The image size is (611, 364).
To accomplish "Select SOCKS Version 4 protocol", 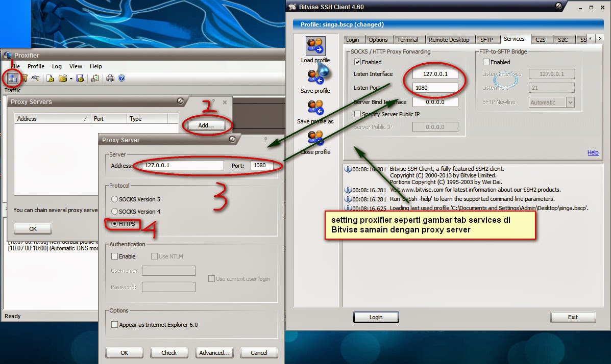I will point(114,212).
